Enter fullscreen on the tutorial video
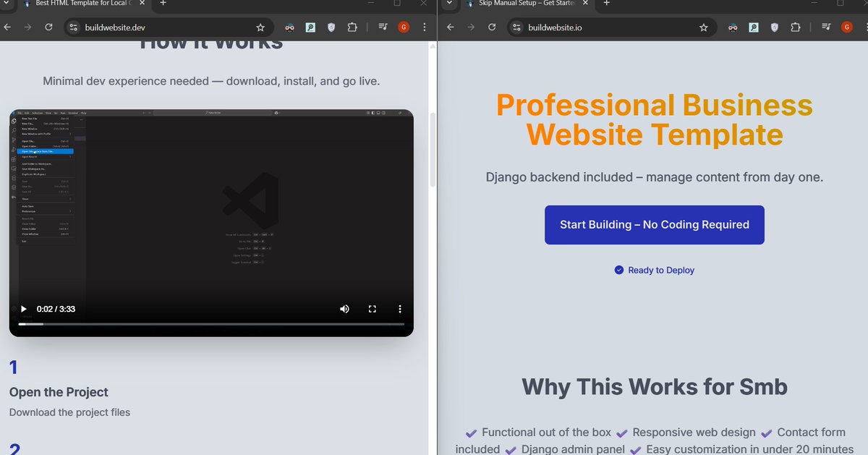Screen dimensions: 868x455 (372, 309)
